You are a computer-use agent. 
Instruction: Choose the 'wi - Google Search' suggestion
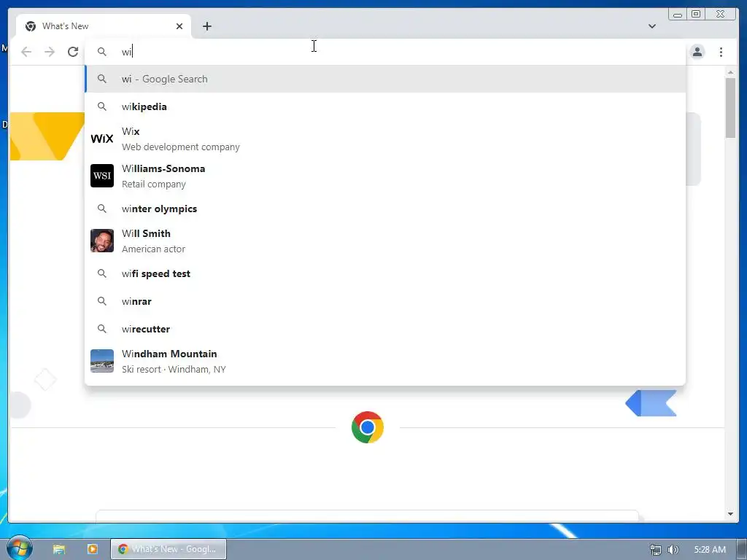(385, 79)
